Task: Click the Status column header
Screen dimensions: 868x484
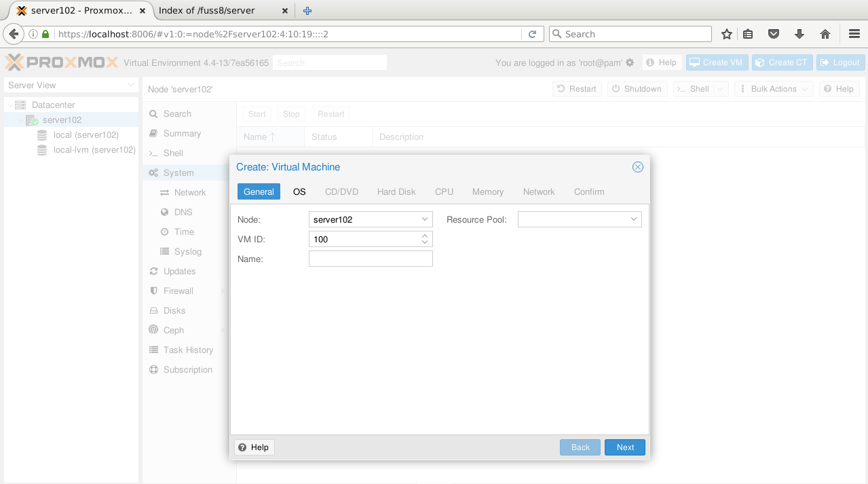Action: click(338, 137)
